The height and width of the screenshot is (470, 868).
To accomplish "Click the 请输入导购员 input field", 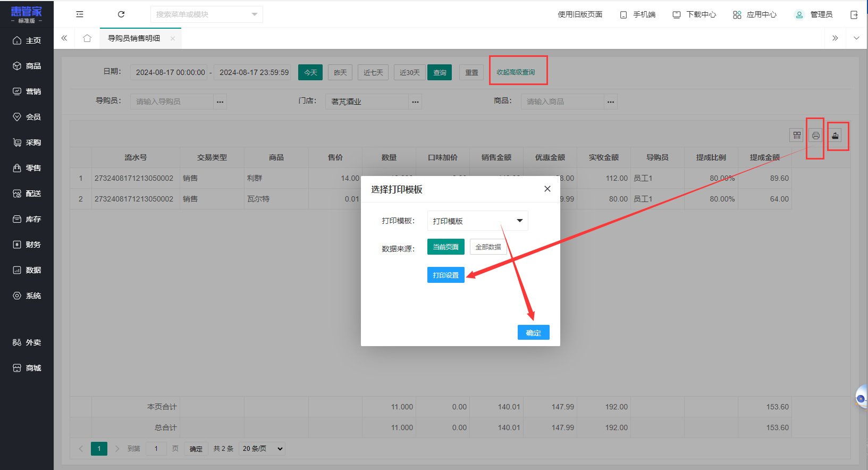I will 172,102.
